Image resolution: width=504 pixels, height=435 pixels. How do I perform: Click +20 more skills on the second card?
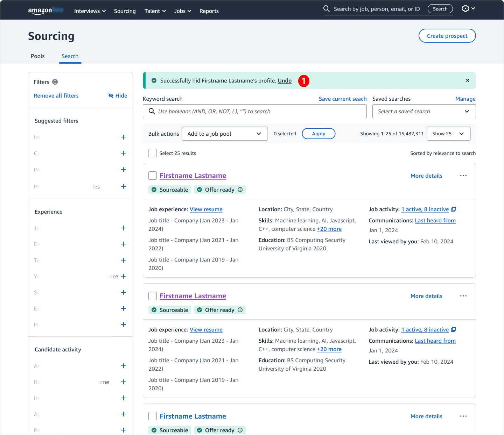click(329, 349)
